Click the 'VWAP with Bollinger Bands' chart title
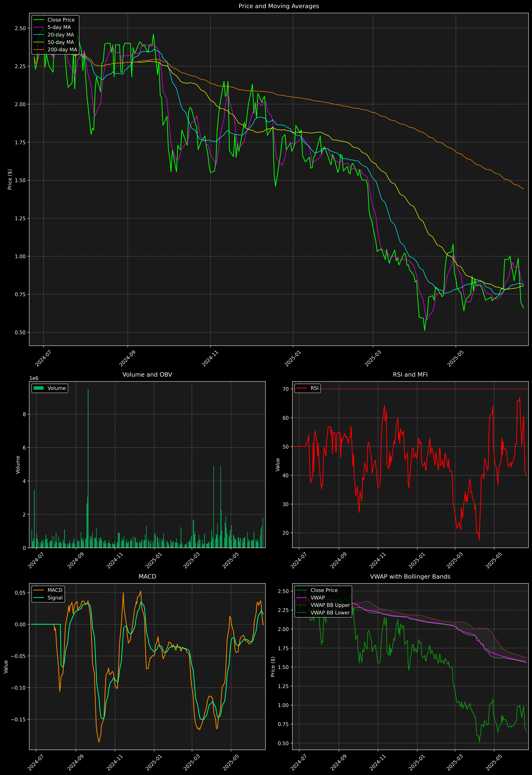This screenshot has height=775, width=532. click(x=410, y=577)
